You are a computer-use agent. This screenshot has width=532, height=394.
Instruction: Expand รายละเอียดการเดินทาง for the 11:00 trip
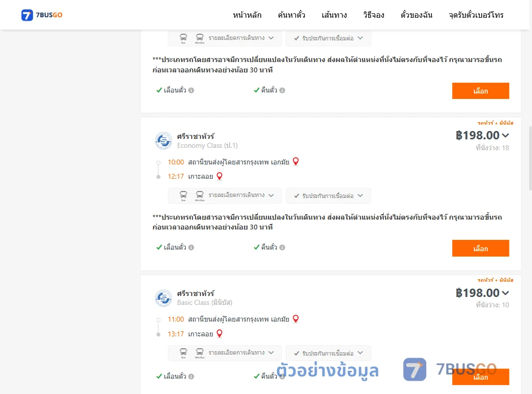225,353
